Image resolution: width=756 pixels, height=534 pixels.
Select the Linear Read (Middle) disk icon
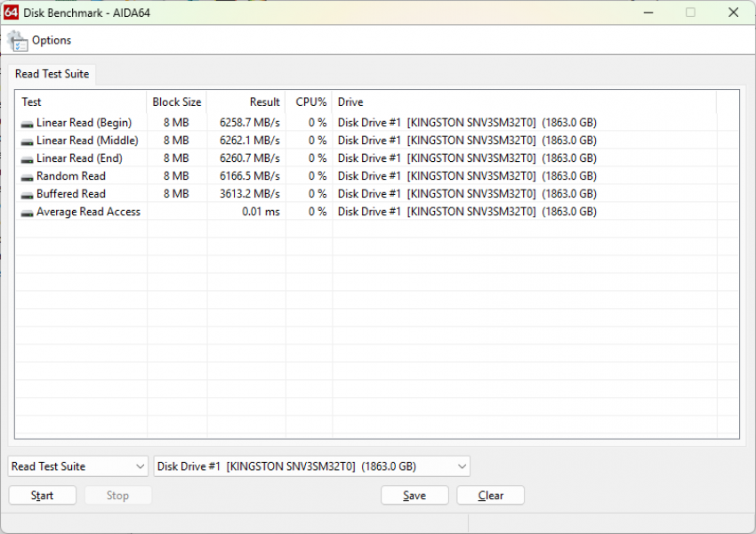[28, 142]
